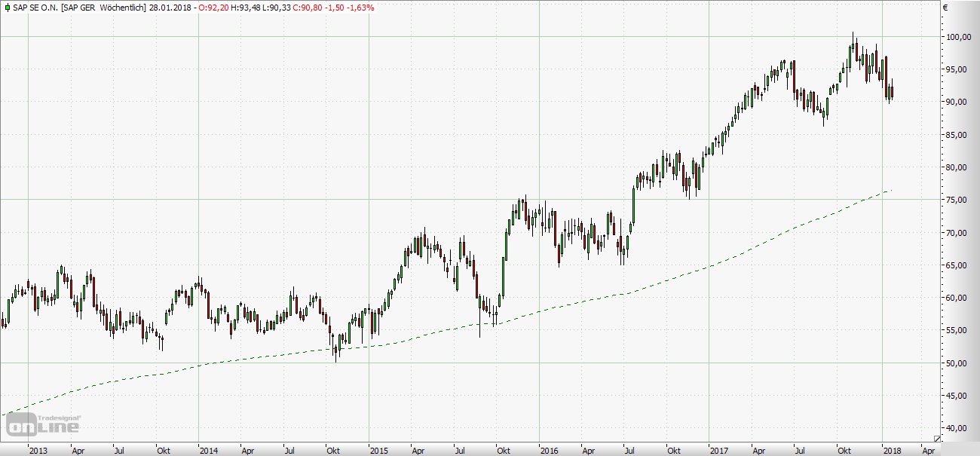980x456 pixels.
Task: Click the euro currency symbol above price axis
Action: [x=945, y=8]
